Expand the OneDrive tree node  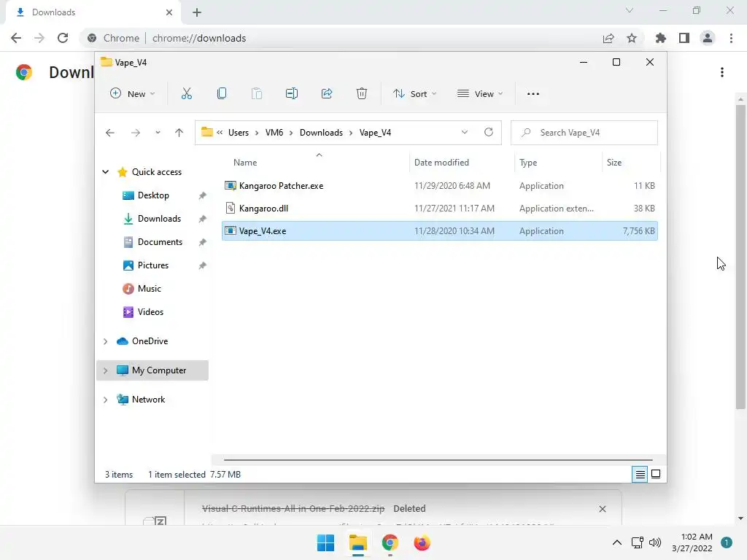click(x=105, y=341)
